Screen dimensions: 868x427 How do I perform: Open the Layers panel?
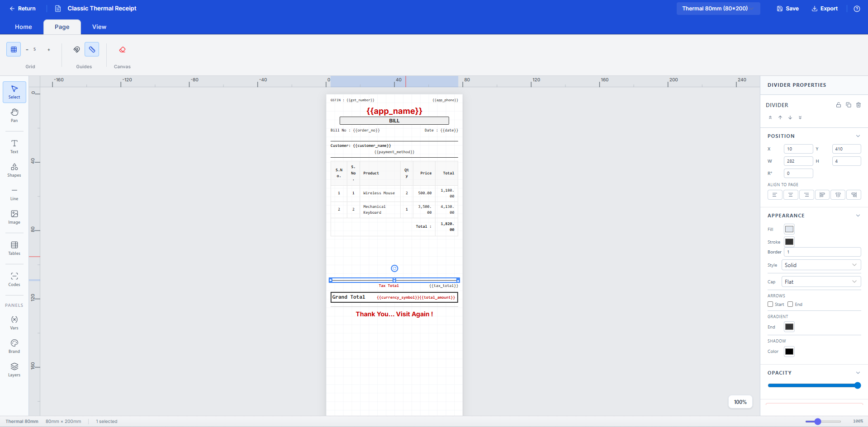tap(14, 369)
